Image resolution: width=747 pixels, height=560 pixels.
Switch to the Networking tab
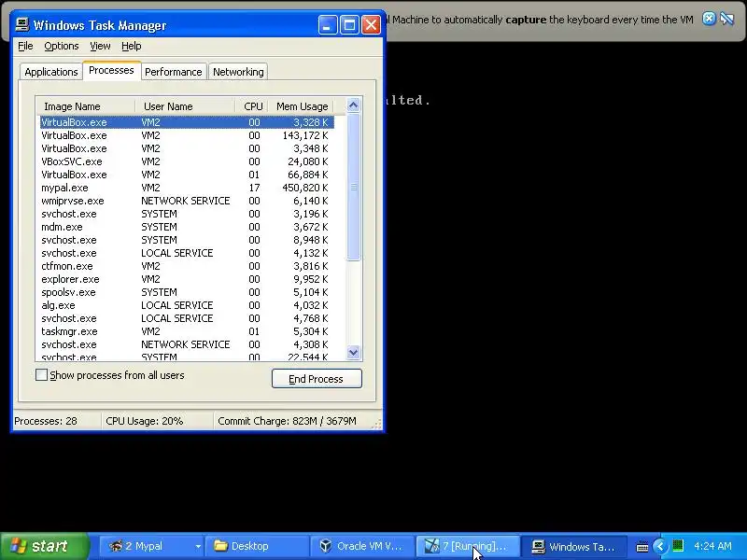pyautogui.click(x=238, y=72)
